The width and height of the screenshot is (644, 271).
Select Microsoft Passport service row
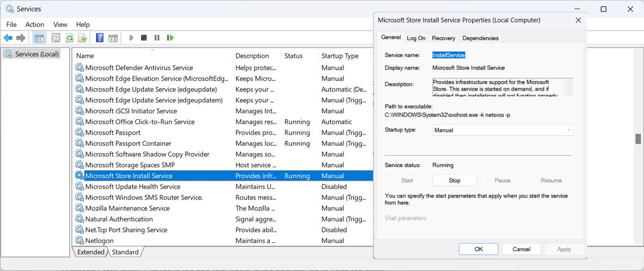(x=223, y=133)
